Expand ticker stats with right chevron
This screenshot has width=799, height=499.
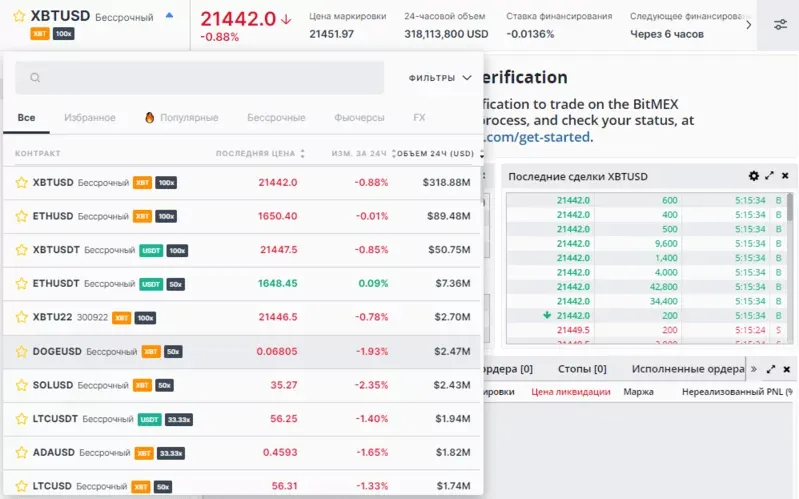pos(749,25)
